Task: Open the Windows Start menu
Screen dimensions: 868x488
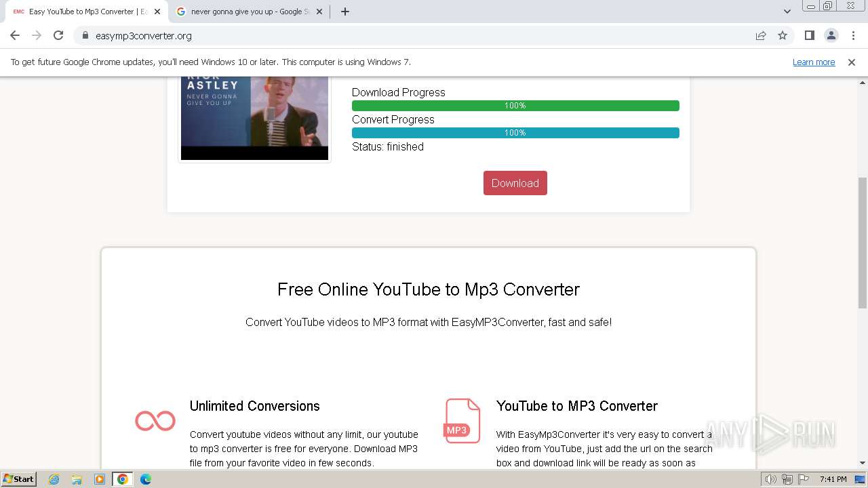Action: [18, 479]
